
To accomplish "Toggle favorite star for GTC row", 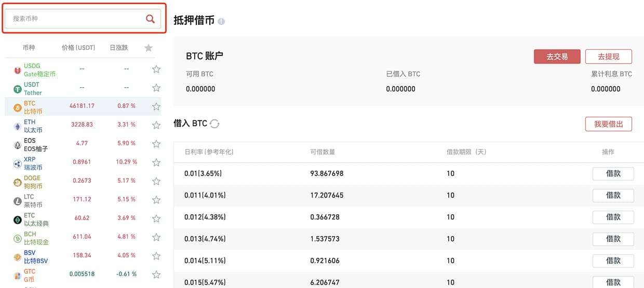I will click(x=156, y=275).
